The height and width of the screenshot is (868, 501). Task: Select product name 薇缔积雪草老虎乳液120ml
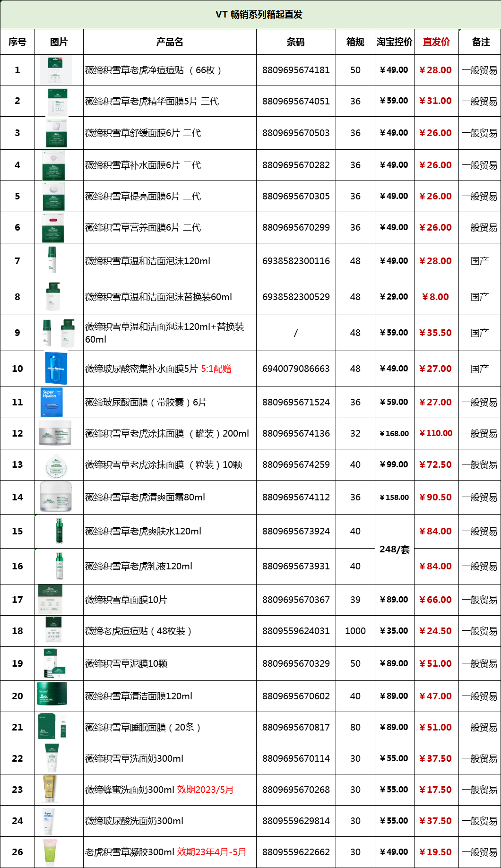pyautogui.click(x=139, y=567)
